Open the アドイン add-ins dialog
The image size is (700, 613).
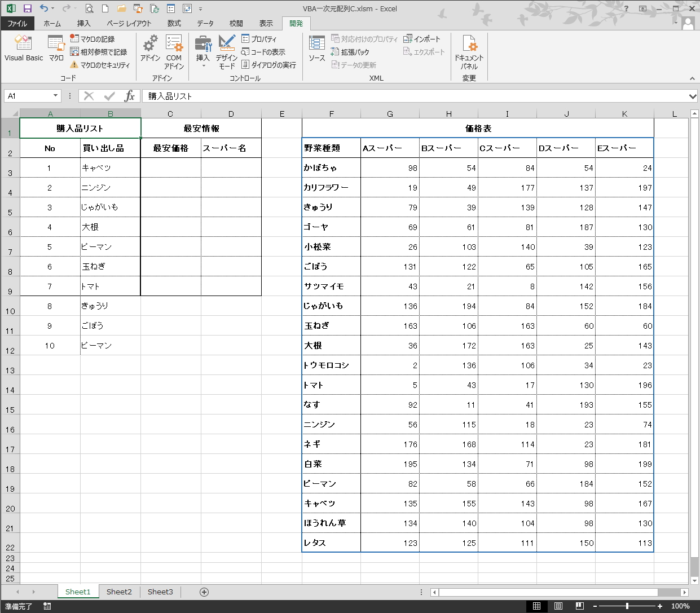150,48
